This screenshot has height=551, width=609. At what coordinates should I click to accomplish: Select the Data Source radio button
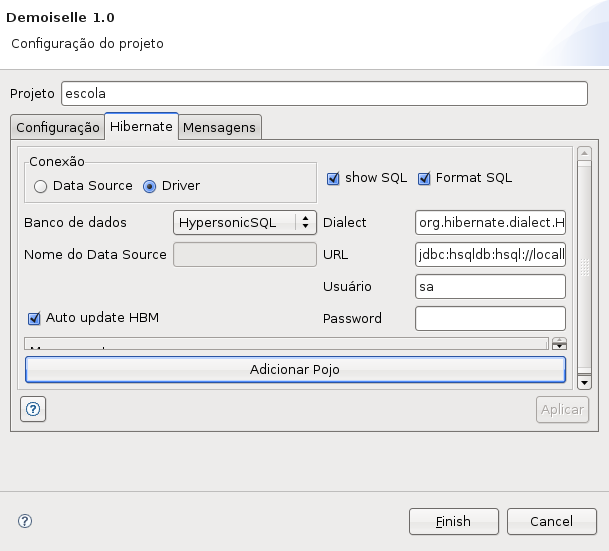(41, 186)
